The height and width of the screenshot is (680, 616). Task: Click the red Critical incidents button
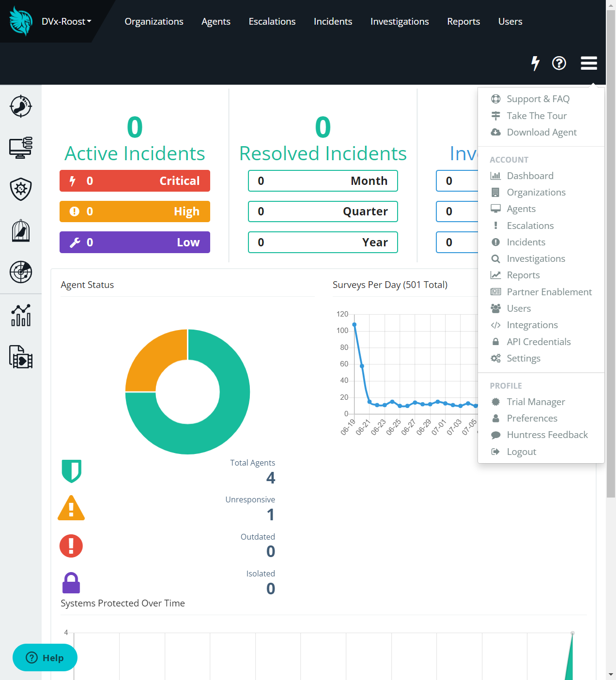click(x=135, y=181)
